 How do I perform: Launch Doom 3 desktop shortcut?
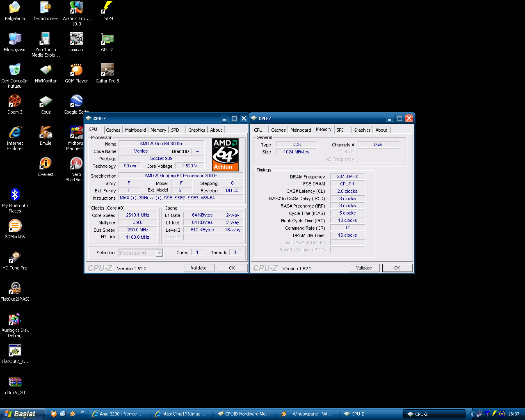point(15,105)
